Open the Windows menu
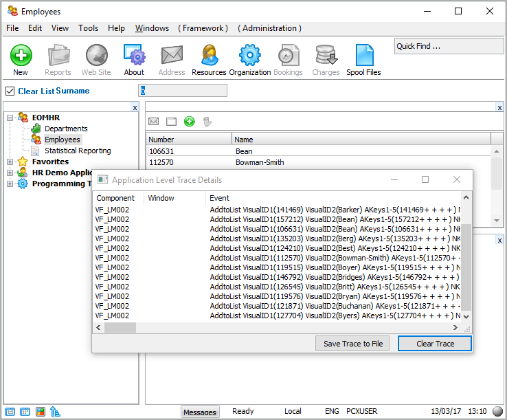The width and height of the screenshot is (507, 420). [152, 28]
